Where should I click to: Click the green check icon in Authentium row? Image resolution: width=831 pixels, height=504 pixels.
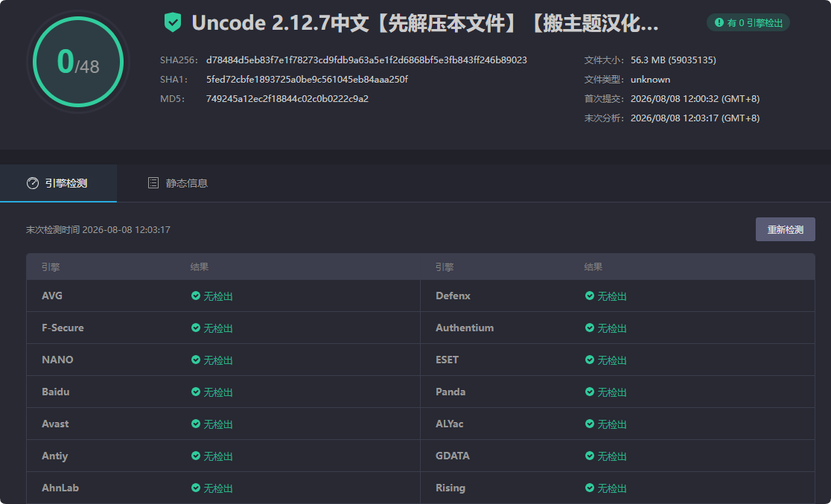click(589, 328)
